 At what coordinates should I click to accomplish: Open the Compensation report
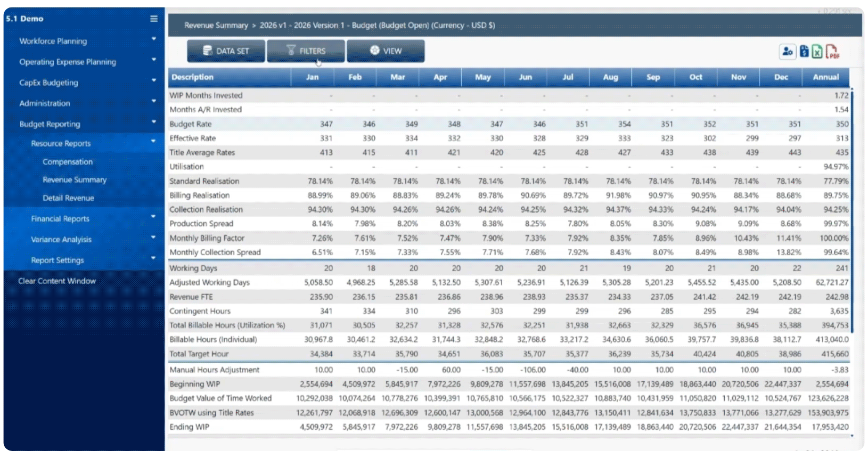[x=68, y=162]
